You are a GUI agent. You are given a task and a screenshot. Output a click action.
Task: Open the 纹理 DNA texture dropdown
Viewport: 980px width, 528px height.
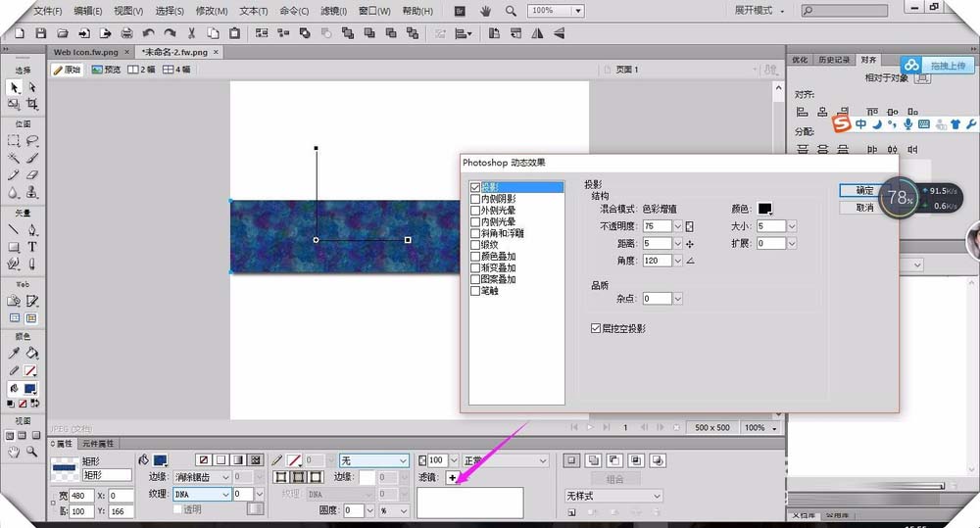(x=225, y=495)
